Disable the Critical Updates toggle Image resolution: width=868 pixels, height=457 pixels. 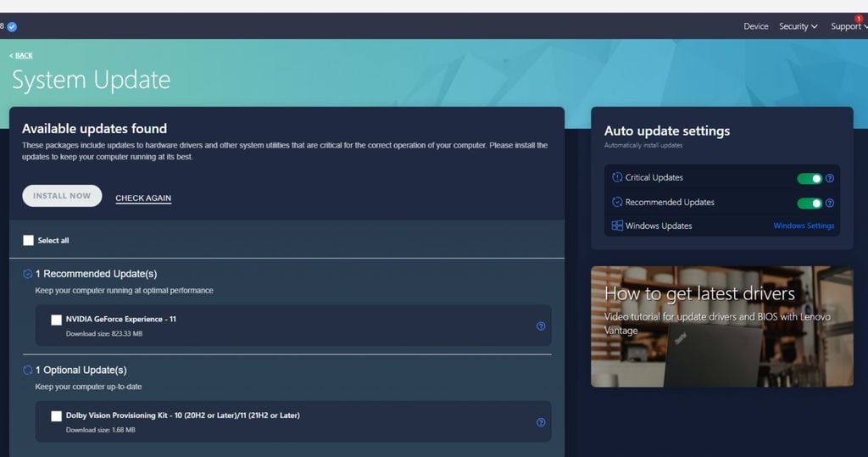point(810,179)
